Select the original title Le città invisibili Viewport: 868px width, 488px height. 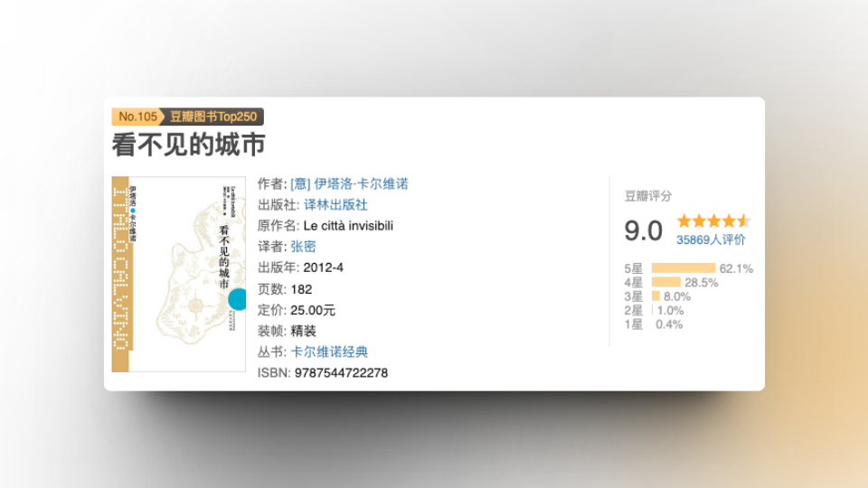pyautogui.click(x=348, y=226)
